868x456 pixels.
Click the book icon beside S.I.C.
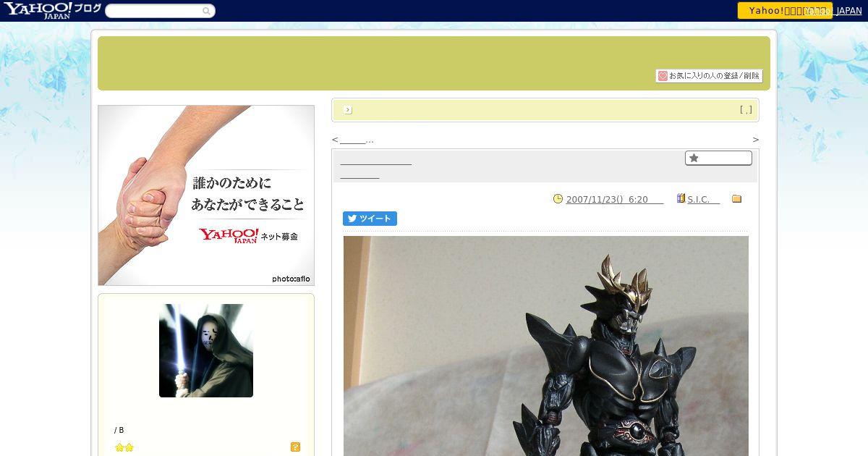click(681, 198)
